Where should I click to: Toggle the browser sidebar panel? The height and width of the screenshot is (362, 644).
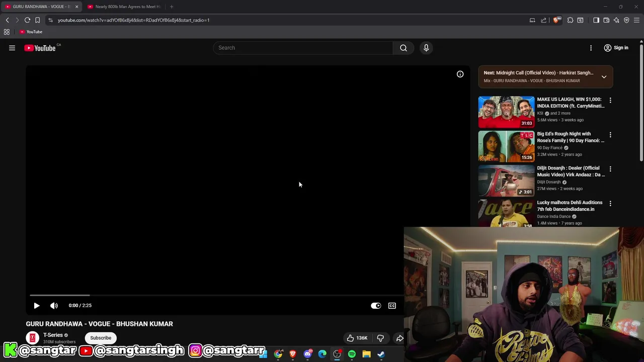[x=596, y=20]
